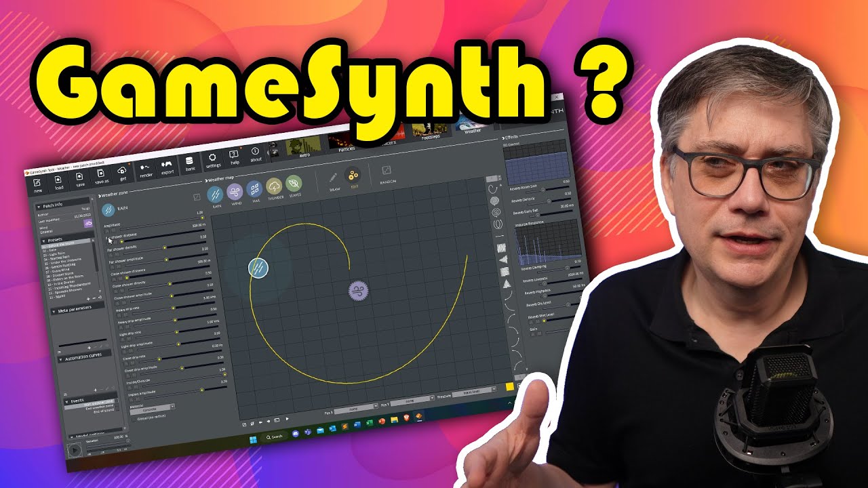This screenshot has width=868, height=488.
Task: Activate the EDIT tool
Action: [x=353, y=175]
